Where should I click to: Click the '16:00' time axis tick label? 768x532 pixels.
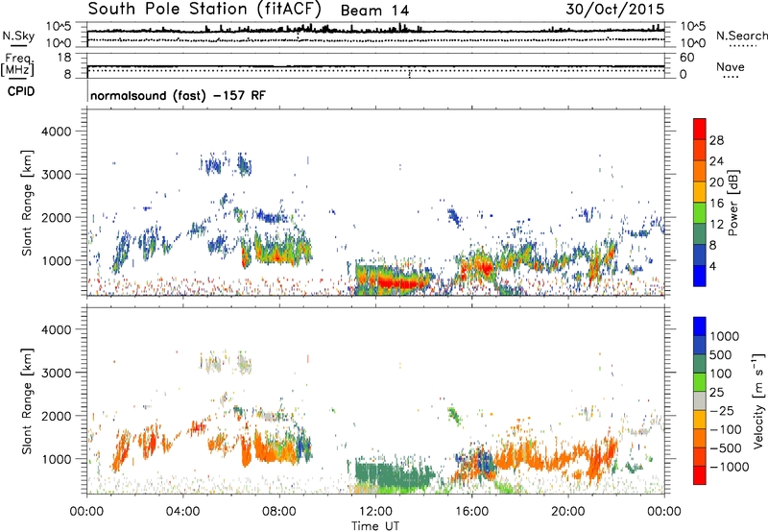(x=471, y=512)
